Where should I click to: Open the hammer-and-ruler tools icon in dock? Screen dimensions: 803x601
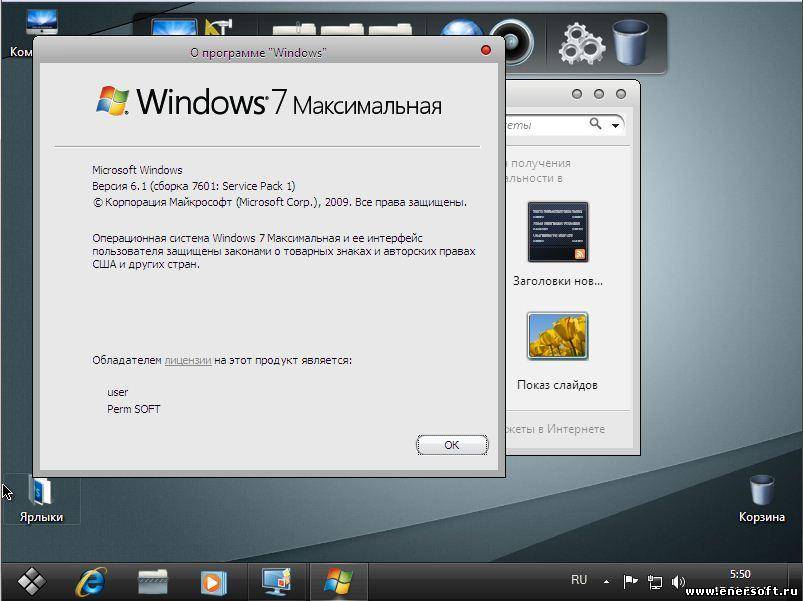pos(219,27)
